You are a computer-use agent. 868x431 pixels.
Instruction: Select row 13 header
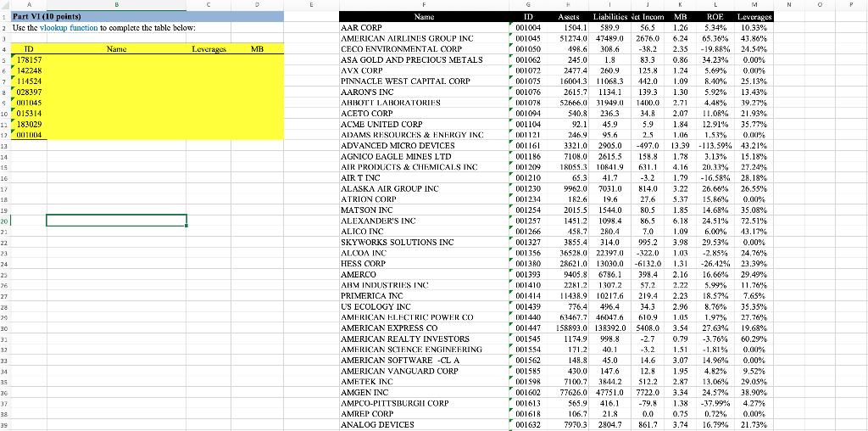5,146
